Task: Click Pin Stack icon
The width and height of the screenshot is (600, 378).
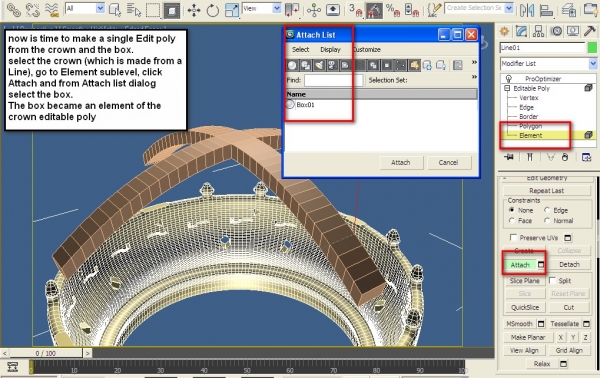Action: pyautogui.click(x=509, y=157)
